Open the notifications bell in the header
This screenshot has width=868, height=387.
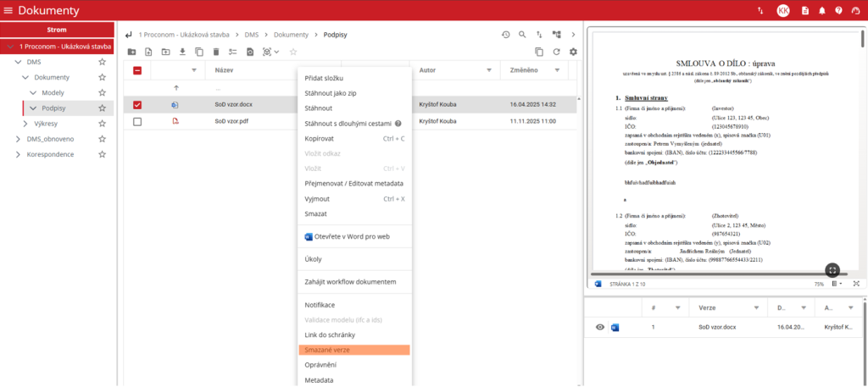(821, 11)
